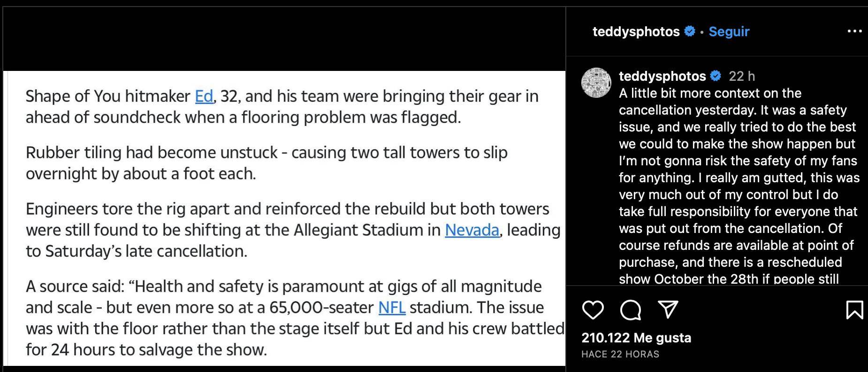Open the blue Ed link in the article

pyautogui.click(x=204, y=96)
